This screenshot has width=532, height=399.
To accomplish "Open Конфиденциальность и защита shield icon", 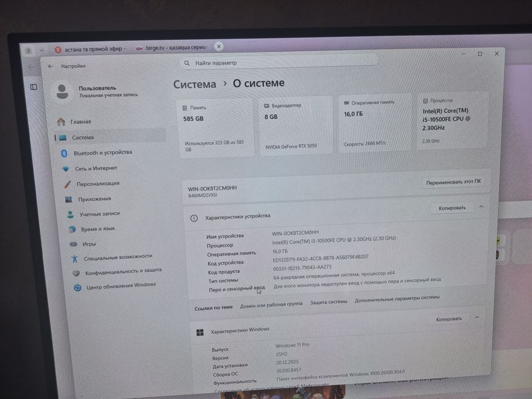I will tap(76, 273).
